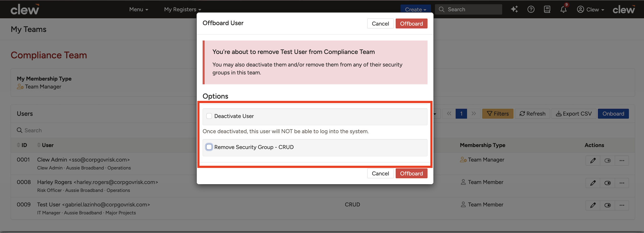Open the Menu dropdown
Viewport: 644px width, 233px height.
pyautogui.click(x=139, y=9)
